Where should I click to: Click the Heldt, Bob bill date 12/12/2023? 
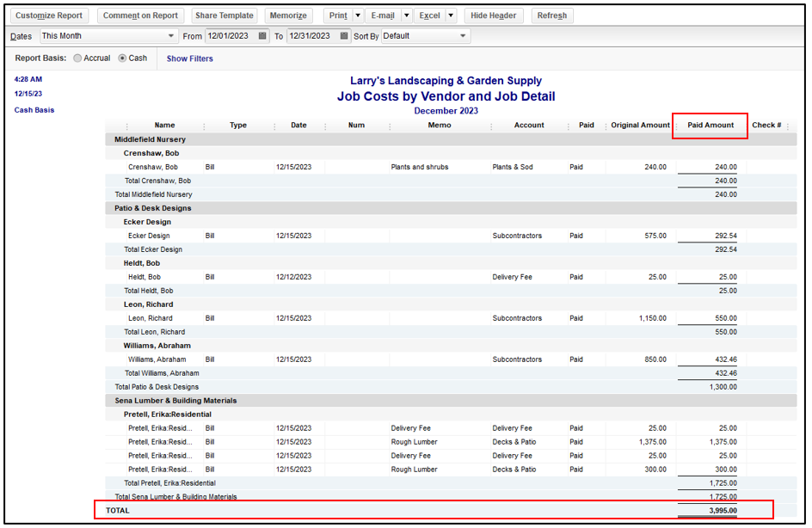click(x=293, y=277)
